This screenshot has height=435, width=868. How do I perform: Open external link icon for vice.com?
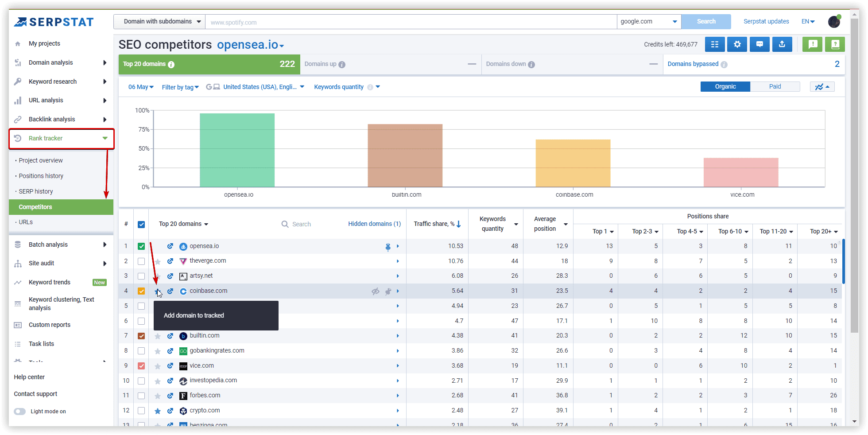[x=170, y=366]
